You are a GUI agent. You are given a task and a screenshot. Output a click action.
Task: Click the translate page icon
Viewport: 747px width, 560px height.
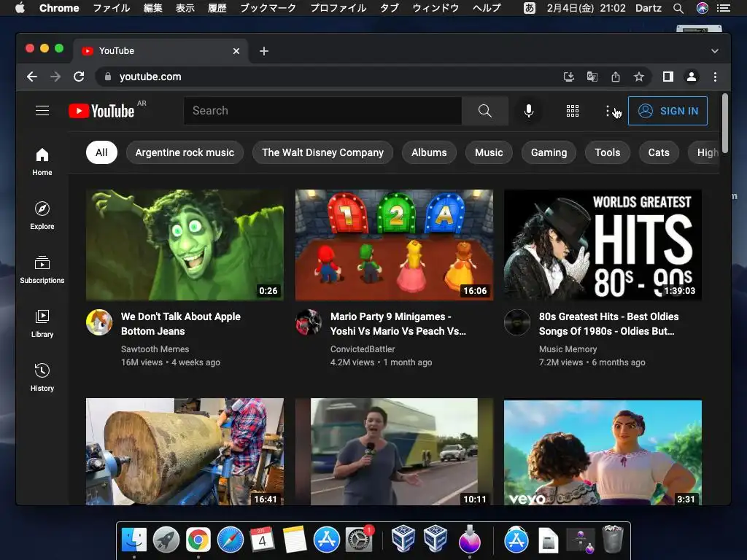click(x=592, y=77)
